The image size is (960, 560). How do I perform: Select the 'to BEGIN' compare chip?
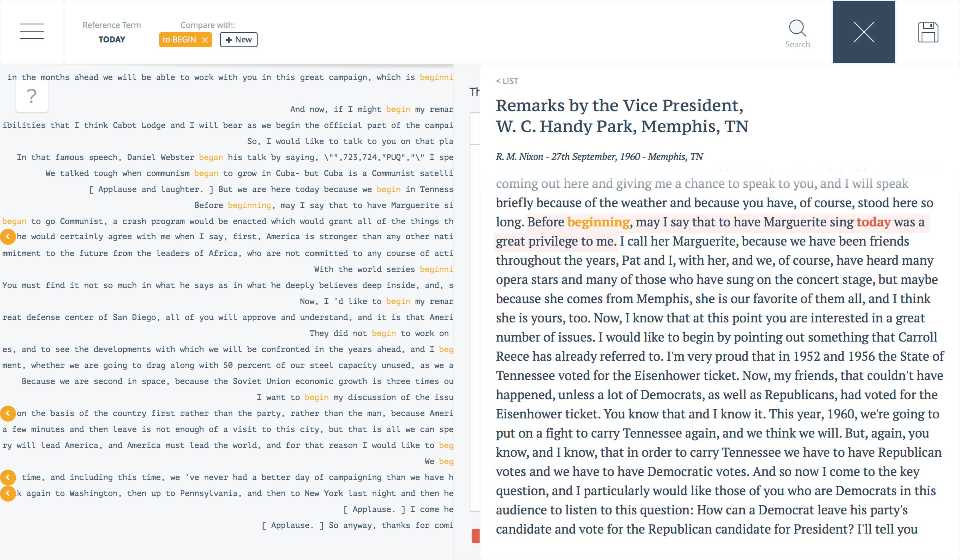click(x=179, y=40)
